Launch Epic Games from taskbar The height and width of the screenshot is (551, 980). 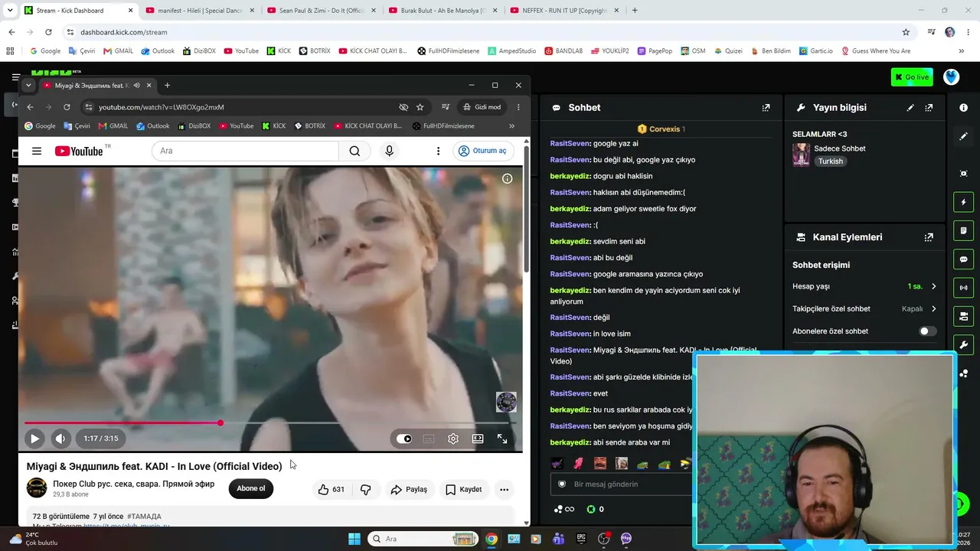(581, 539)
